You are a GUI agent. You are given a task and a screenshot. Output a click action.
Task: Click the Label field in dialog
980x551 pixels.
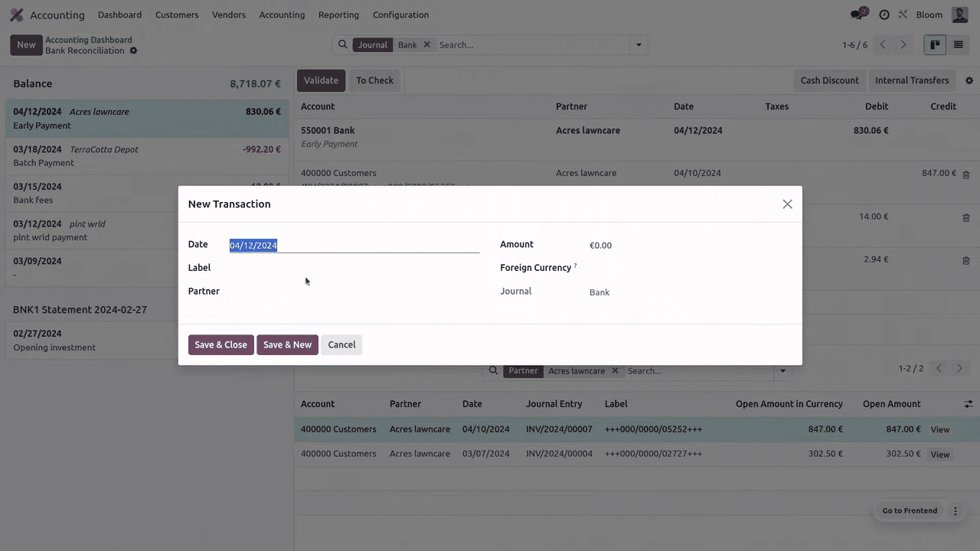point(354,269)
